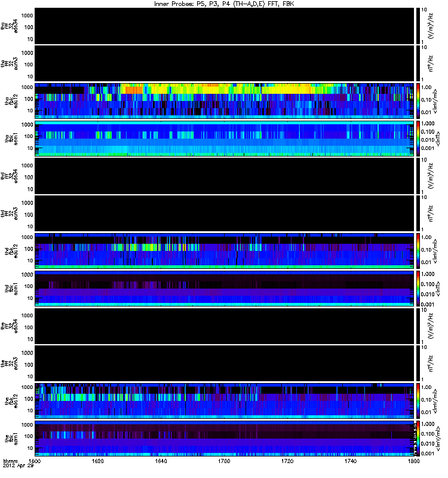Viewport: 448px width, 478px height.
Task: Click the 'the fbk scm1' y-axis title
Action: pos(11,439)
